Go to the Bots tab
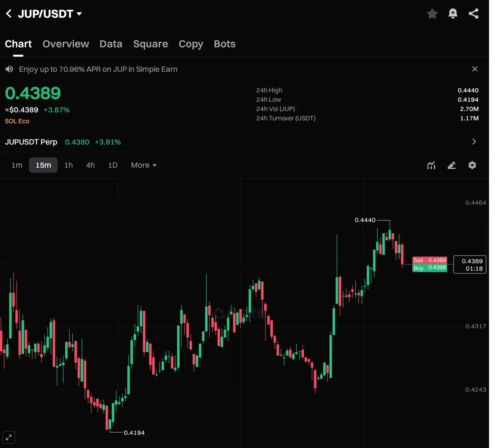 [225, 44]
